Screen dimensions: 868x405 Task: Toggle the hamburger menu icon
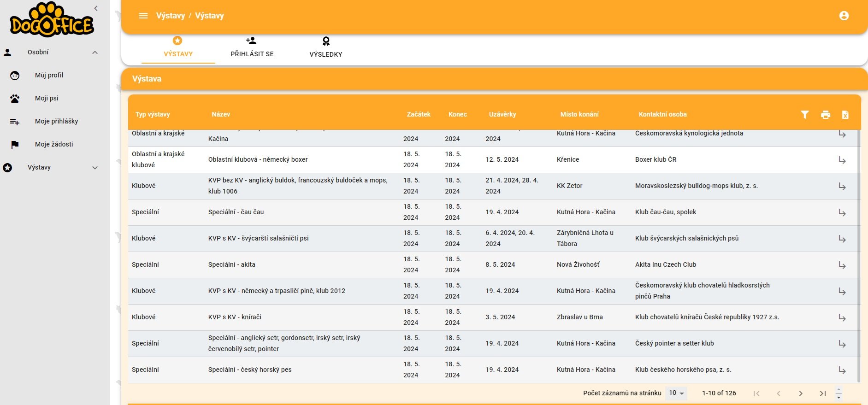(x=143, y=16)
